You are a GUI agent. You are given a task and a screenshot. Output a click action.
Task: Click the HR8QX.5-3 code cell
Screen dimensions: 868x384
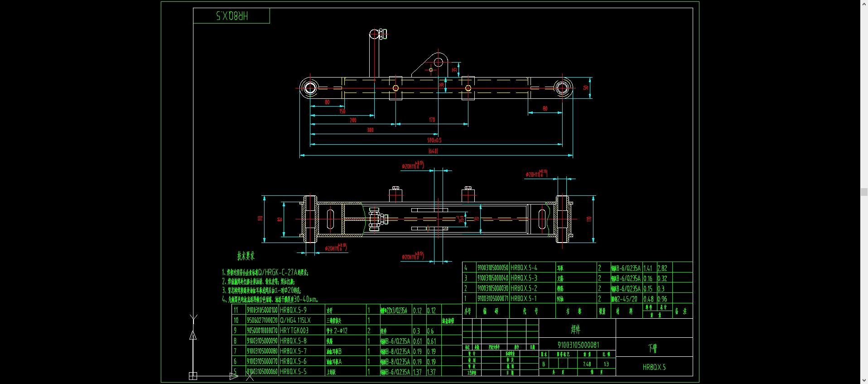click(524, 278)
